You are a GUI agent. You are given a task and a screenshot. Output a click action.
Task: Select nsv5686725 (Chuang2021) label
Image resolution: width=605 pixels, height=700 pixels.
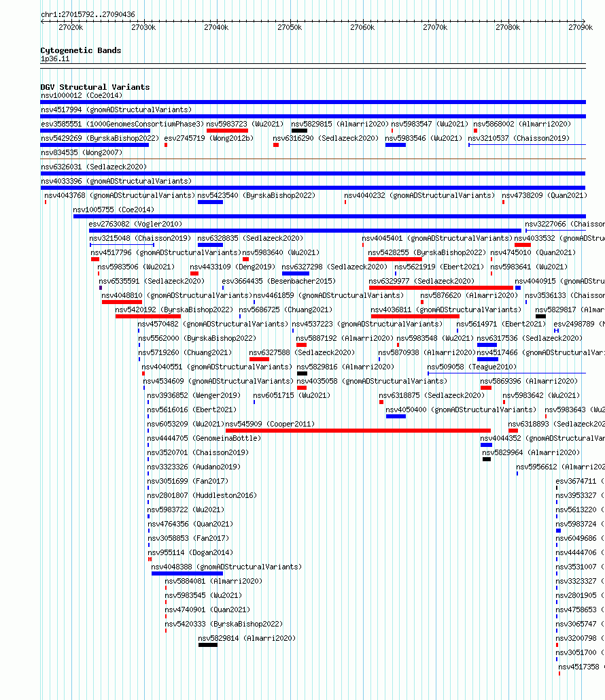(x=286, y=310)
